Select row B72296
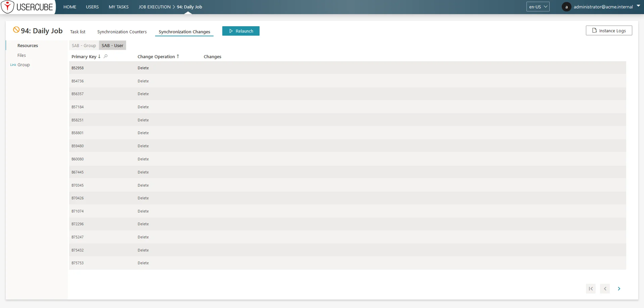This screenshot has width=644, height=308. point(348,224)
